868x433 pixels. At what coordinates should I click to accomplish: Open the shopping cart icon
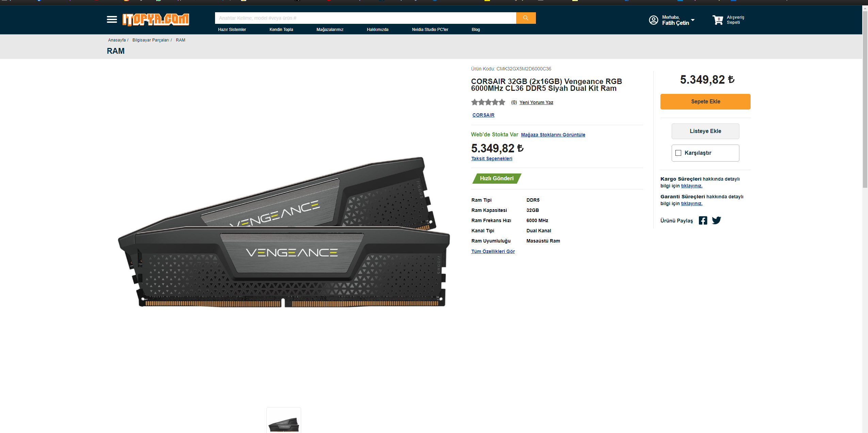pos(718,20)
